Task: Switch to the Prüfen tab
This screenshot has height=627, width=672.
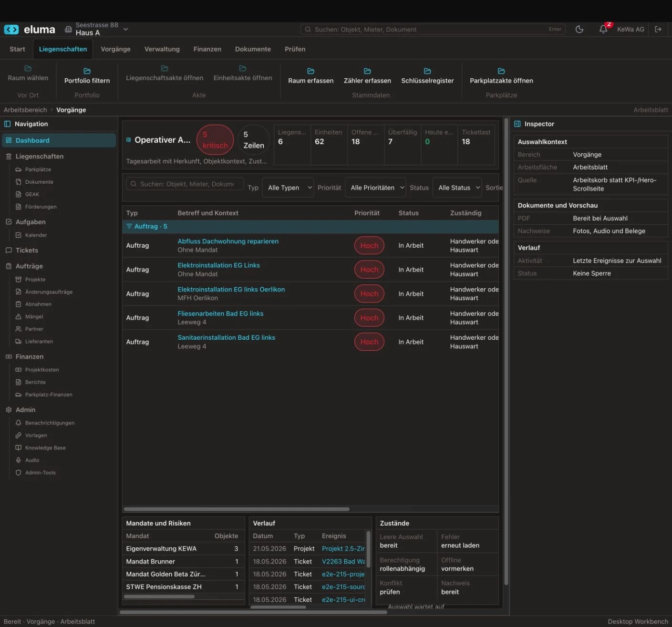Action: pos(295,49)
